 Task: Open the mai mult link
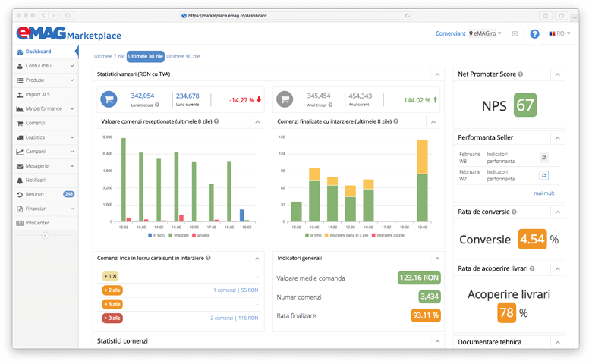[x=544, y=193]
